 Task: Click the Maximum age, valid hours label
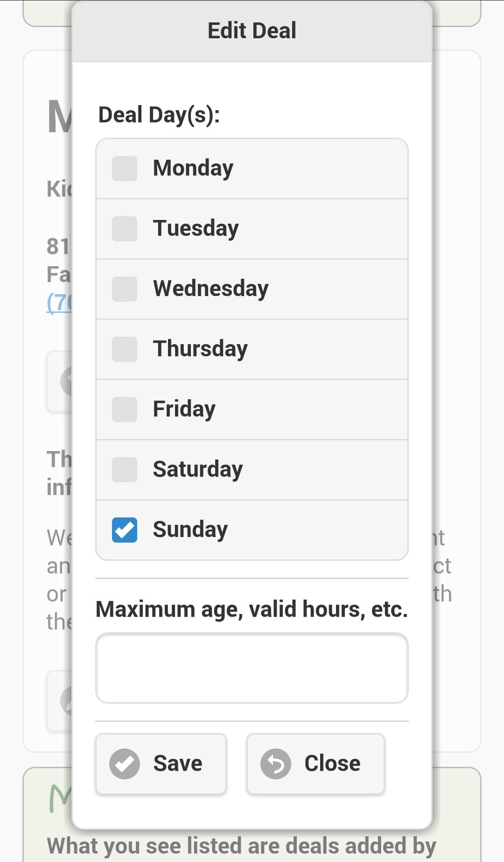point(252,609)
